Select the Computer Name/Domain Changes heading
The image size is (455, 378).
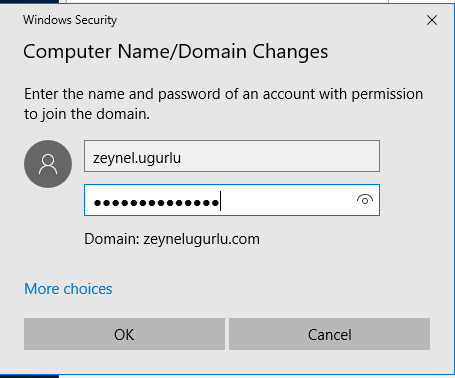176,52
